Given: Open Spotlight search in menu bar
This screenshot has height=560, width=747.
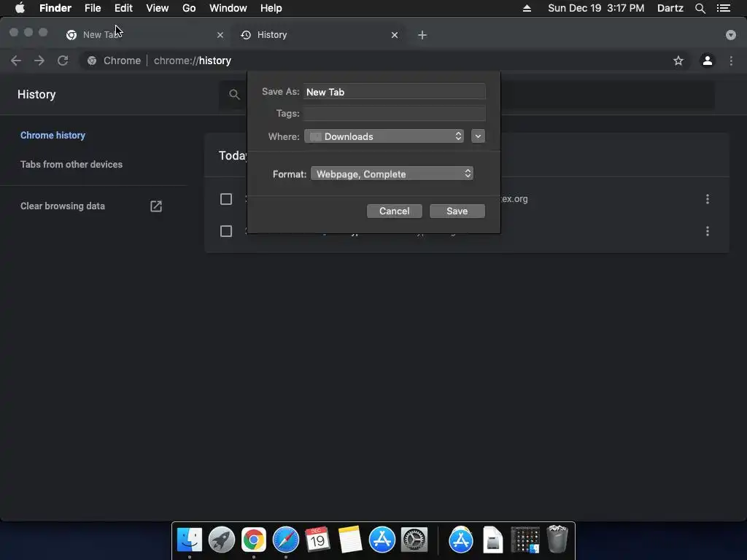Looking at the screenshot, I should click(700, 8).
